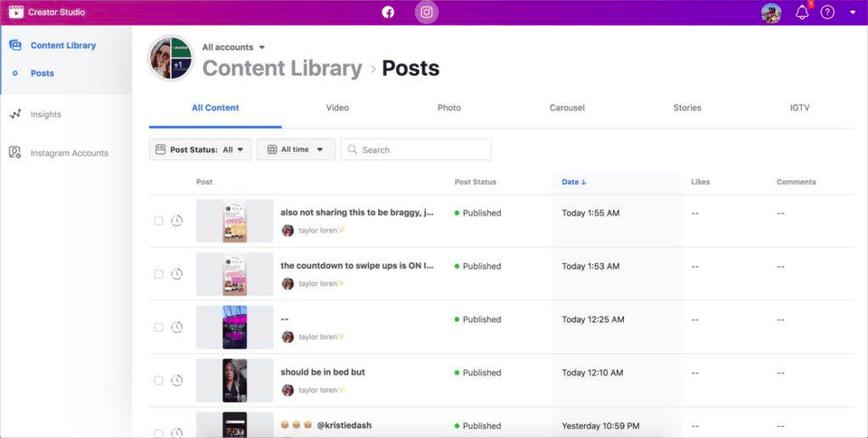Select the checkbox for 'should be in bed but' post
Image resolution: width=868 pixels, height=438 pixels.
159,380
